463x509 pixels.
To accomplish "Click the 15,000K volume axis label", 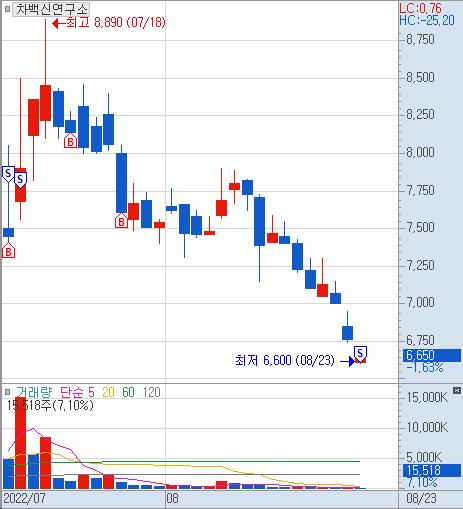I will [x=427, y=397].
